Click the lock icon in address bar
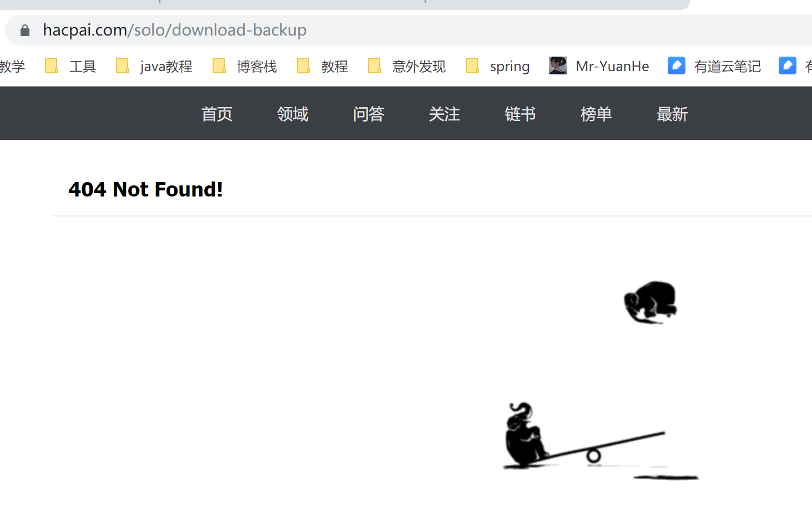Screen dimensions: 812x524 (x=25, y=31)
